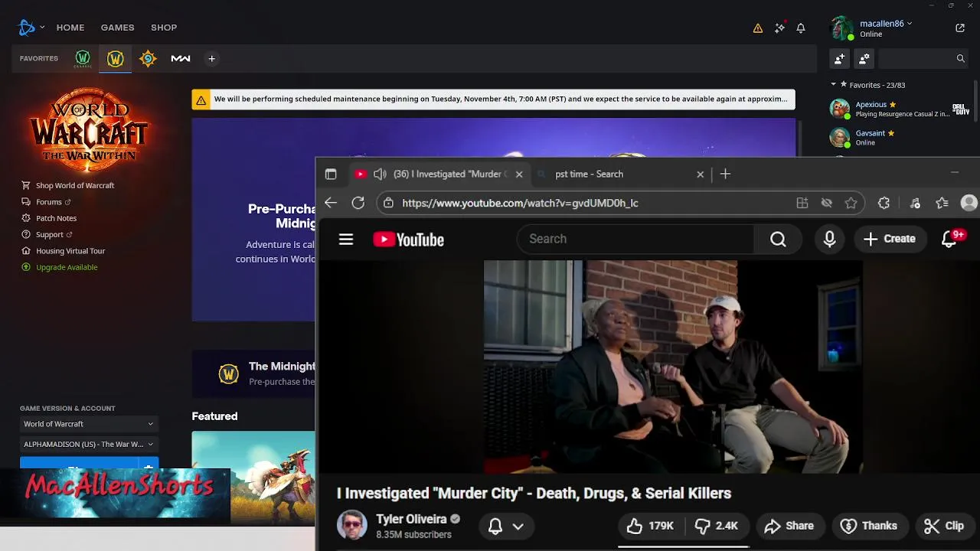Open Tyler Oliveira channel avatar
The height and width of the screenshot is (551, 980).
(x=352, y=526)
